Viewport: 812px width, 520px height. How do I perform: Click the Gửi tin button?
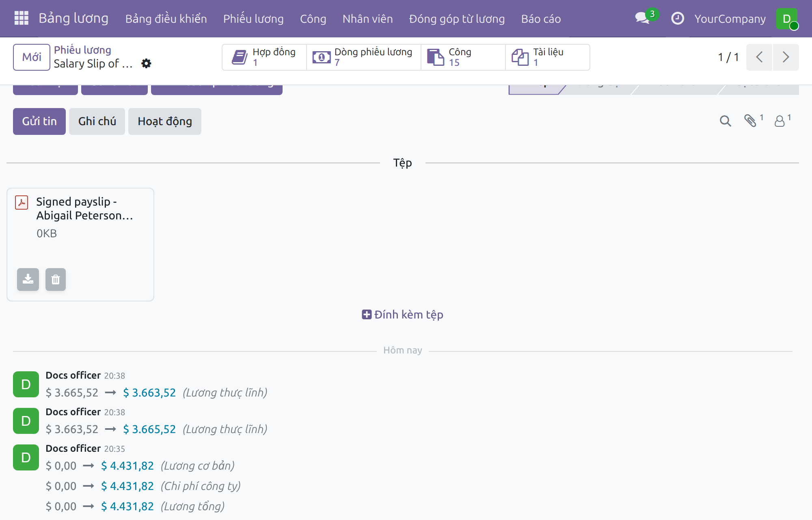[x=39, y=121]
